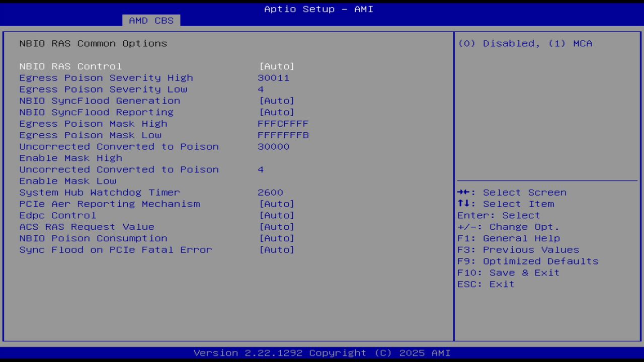This screenshot has height=362, width=644.
Task: Click the F1: General Help hint
Action: [509, 238]
